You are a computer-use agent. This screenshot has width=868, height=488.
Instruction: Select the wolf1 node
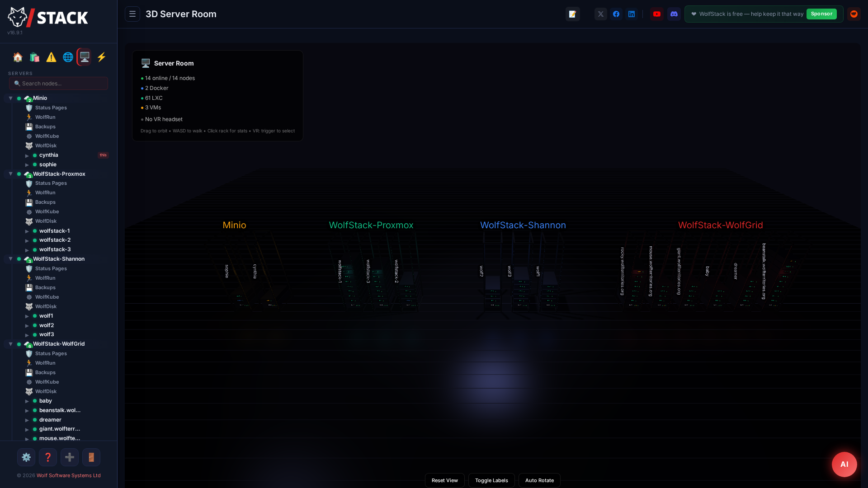46,316
